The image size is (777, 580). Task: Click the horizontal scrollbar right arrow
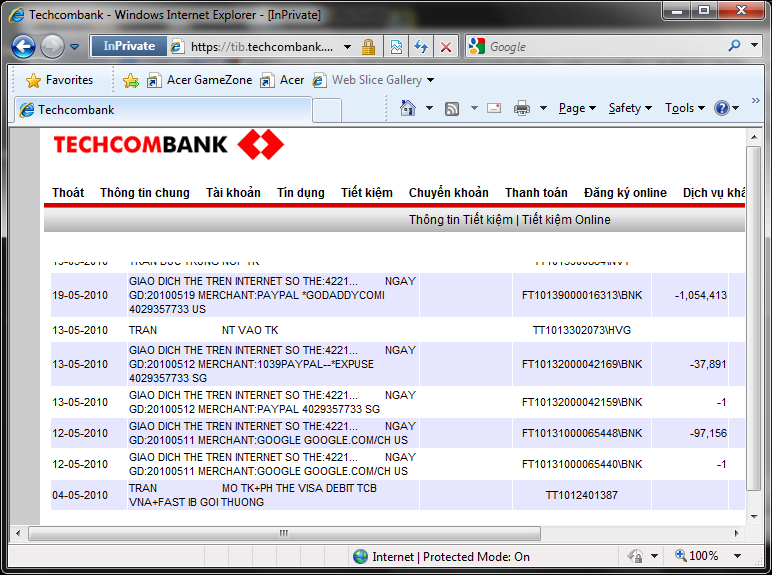736,533
